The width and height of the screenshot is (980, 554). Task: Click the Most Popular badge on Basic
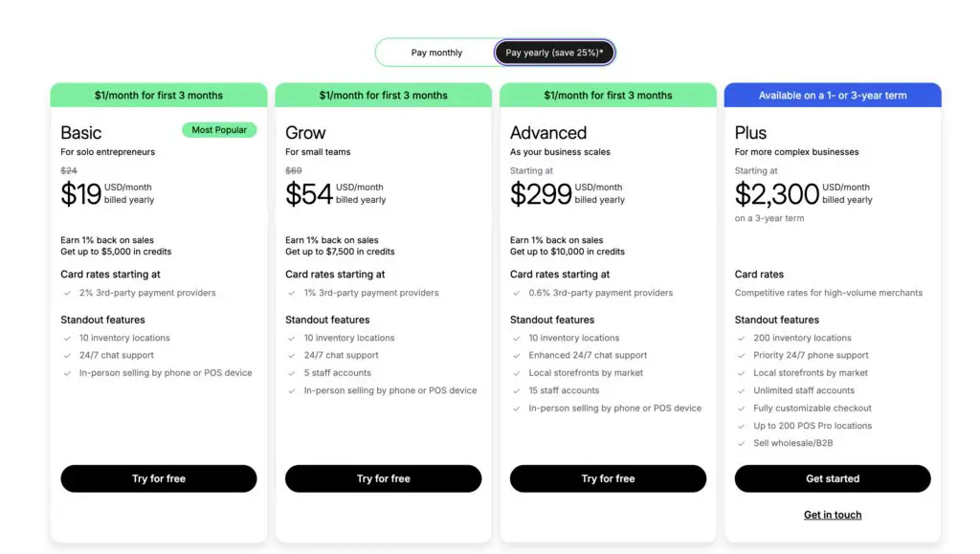coord(219,130)
